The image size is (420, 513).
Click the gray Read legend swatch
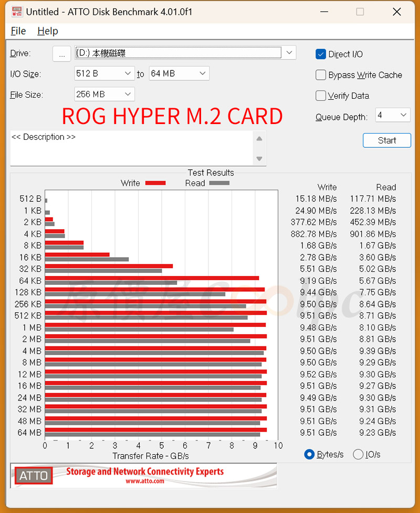click(219, 183)
